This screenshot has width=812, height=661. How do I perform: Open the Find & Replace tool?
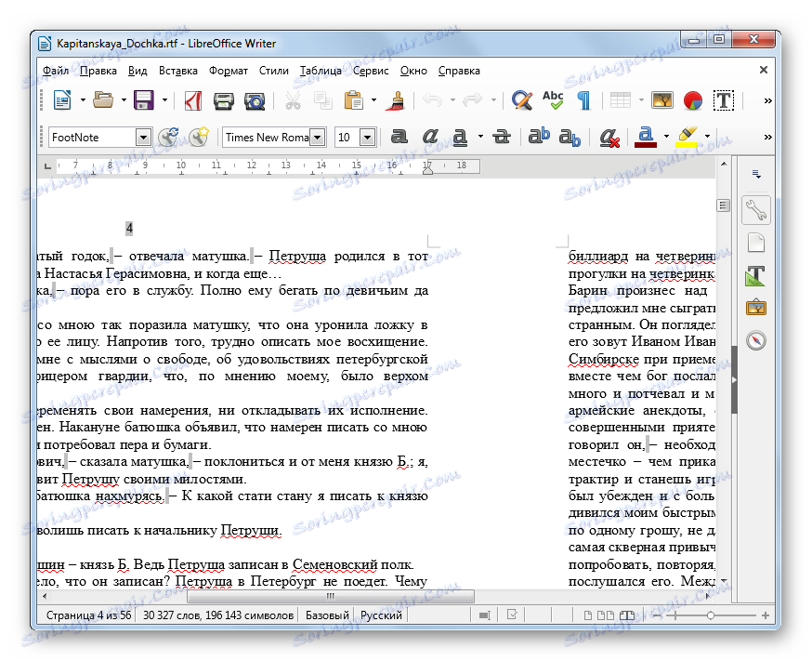522,100
